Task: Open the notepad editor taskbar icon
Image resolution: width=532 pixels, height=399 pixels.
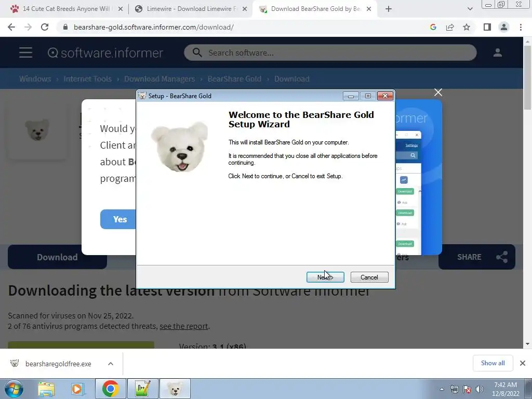Action: pos(142,389)
